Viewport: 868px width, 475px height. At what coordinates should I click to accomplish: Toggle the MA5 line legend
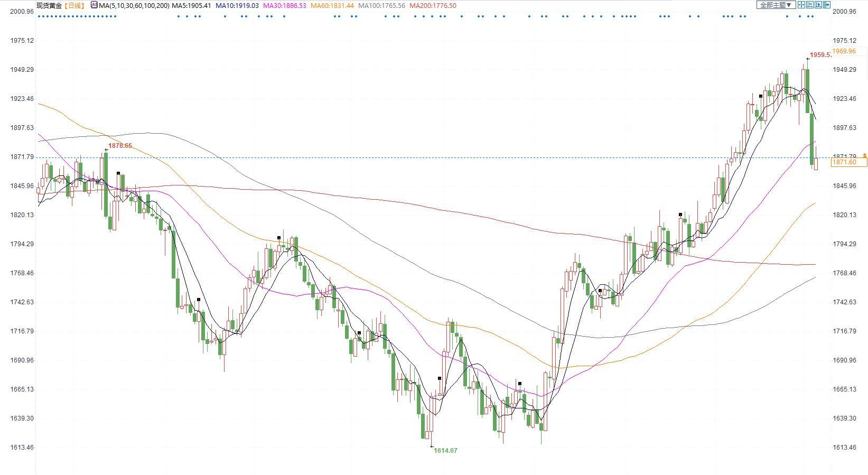point(192,6)
